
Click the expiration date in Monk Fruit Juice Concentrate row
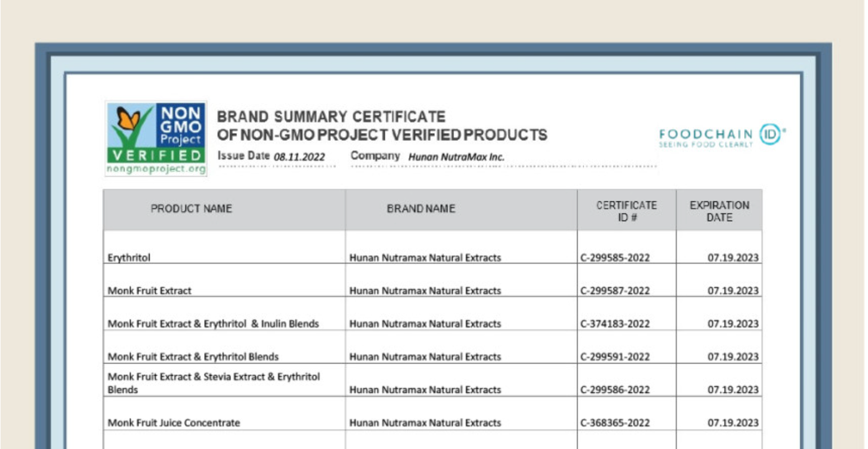coord(733,423)
